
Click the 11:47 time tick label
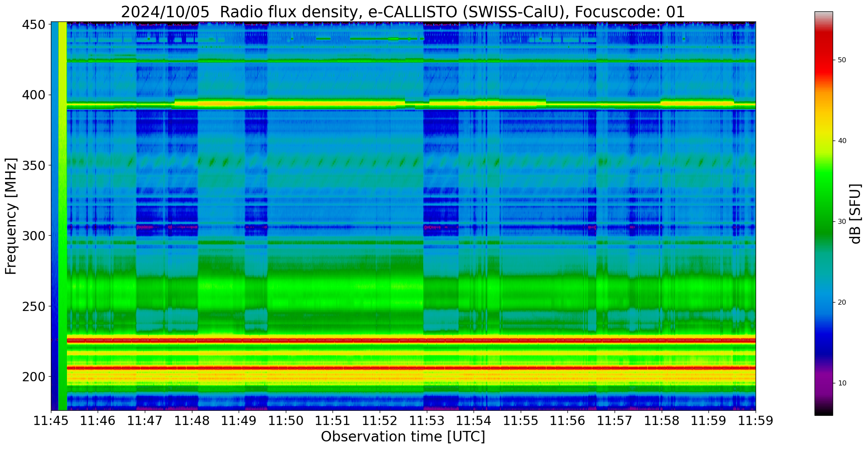[145, 421]
